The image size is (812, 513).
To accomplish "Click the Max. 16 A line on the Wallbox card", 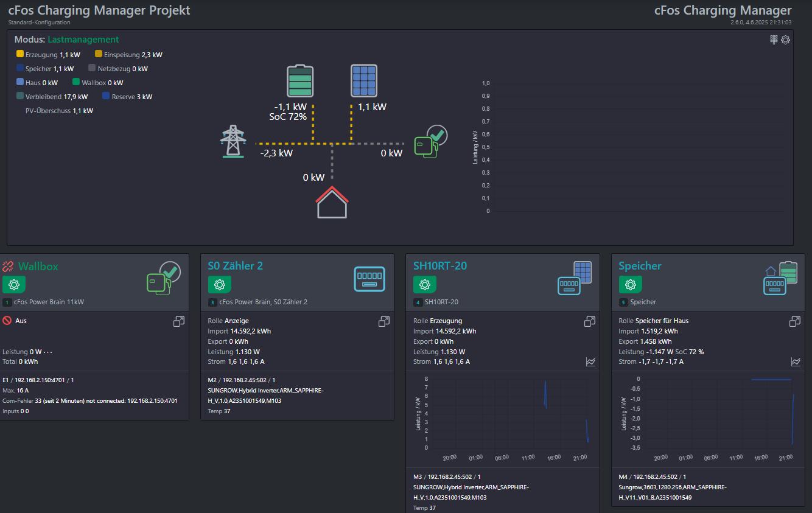I will [16, 391].
